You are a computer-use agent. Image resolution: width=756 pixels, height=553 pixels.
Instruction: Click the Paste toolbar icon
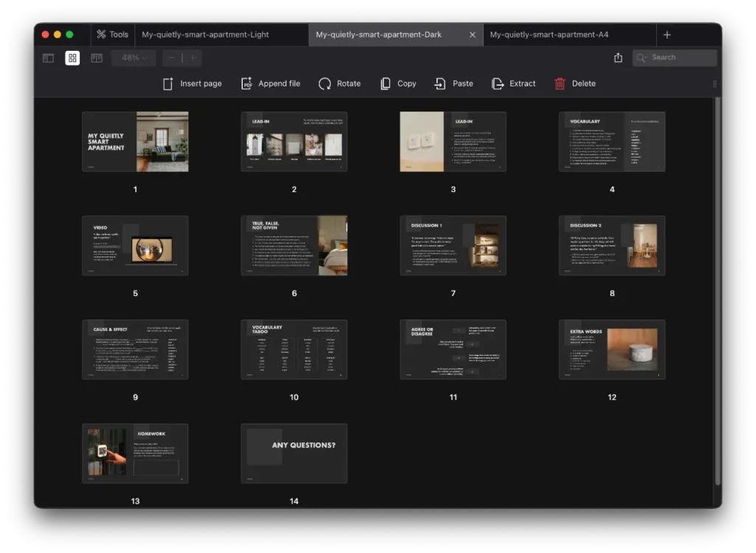click(440, 83)
